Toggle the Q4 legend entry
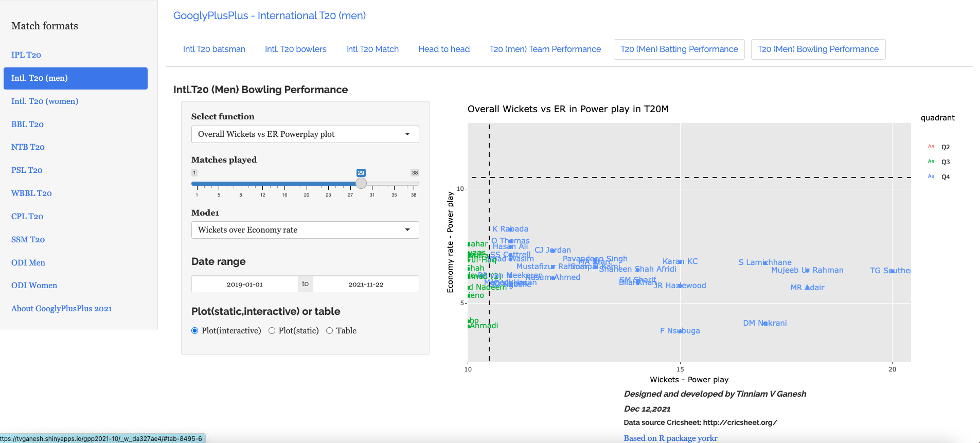The height and width of the screenshot is (443, 980). click(938, 177)
